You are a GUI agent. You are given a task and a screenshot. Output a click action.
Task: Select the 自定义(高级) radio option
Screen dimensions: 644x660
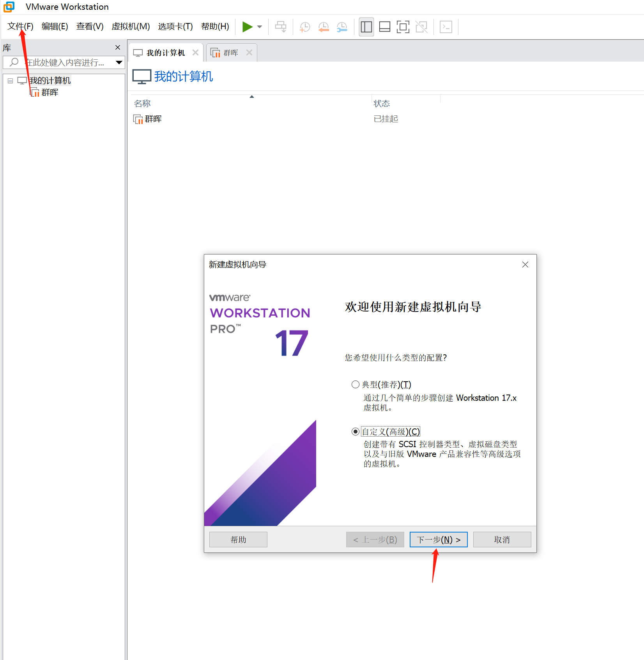[356, 432]
